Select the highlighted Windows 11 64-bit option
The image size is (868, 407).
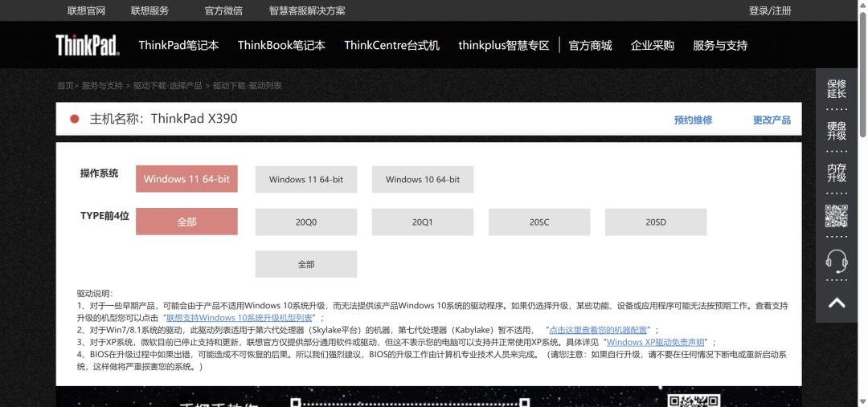pos(186,179)
